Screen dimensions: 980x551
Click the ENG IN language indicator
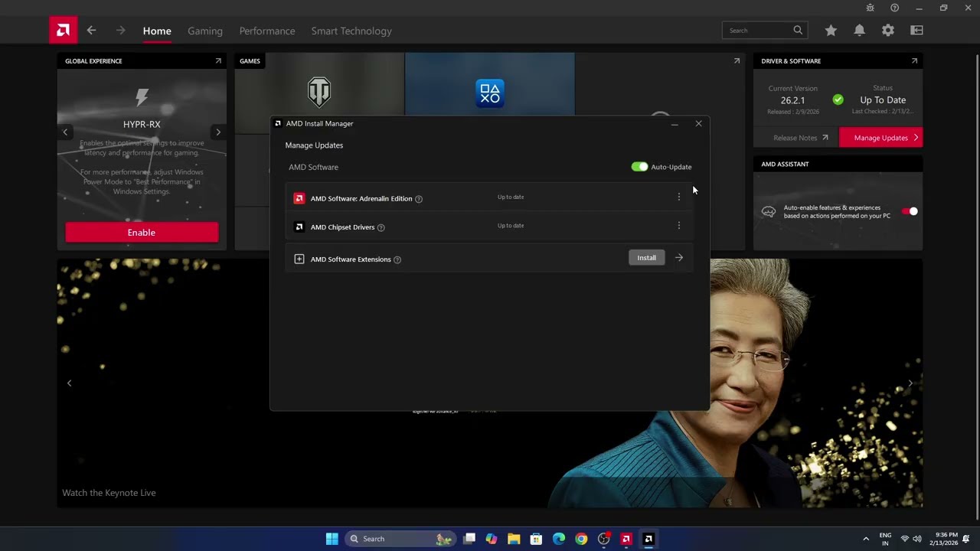click(x=885, y=539)
